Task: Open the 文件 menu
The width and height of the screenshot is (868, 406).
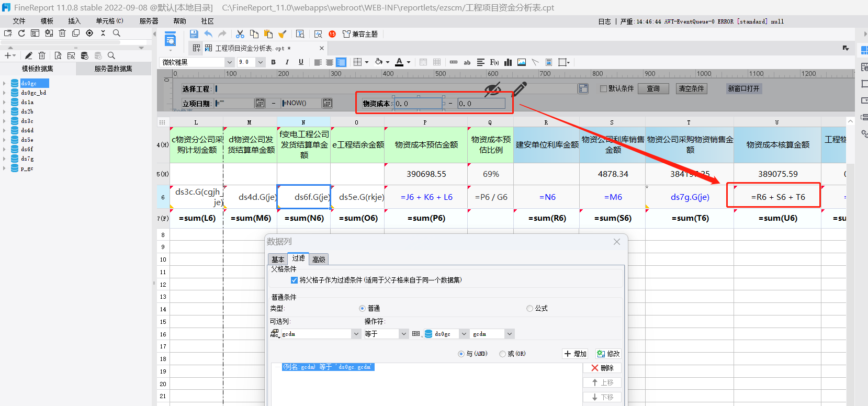Action: point(19,21)
